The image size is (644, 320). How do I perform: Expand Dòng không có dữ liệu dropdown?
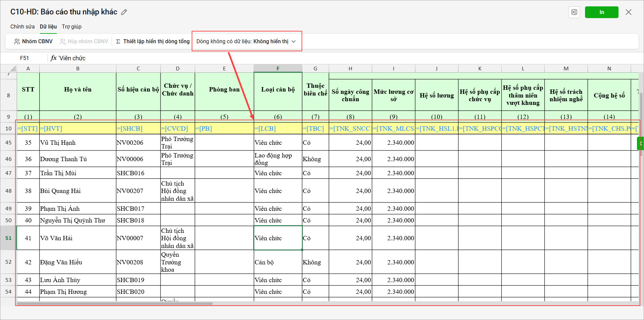[246, 42]
